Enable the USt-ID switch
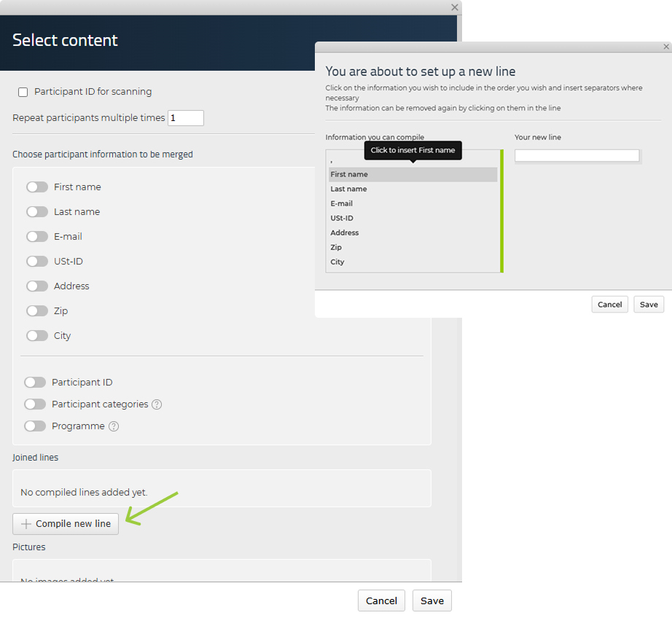The width and height of the screenshot is (672, 618). [x=37, y=262]
